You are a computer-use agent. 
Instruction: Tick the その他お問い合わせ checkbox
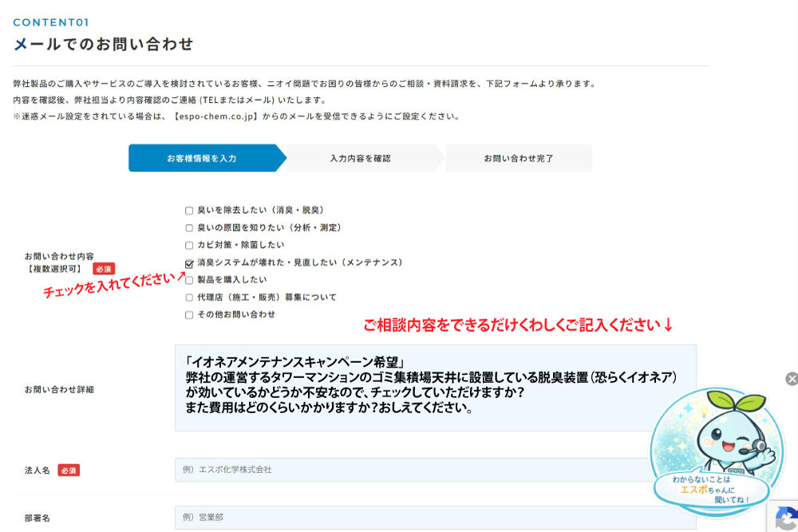189,315
